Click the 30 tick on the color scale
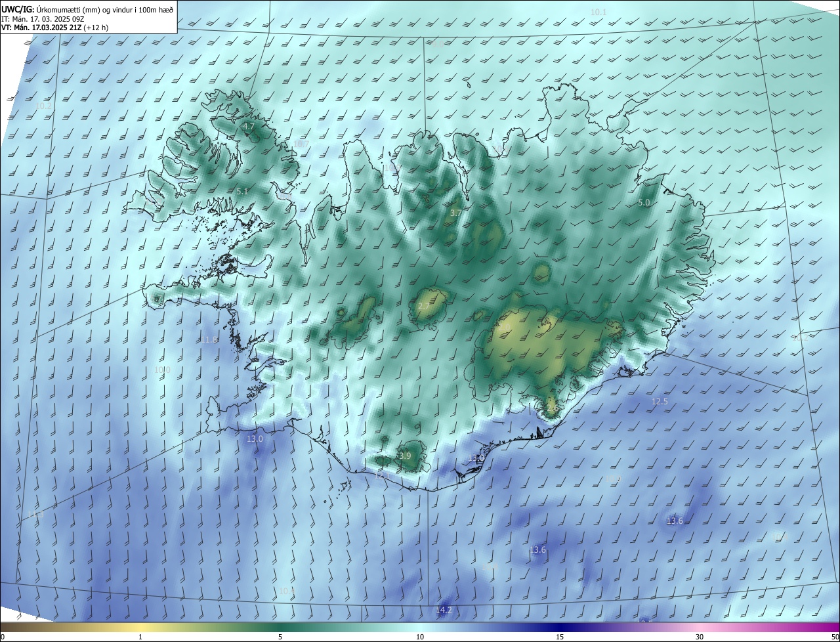Screen dimensions: 840x642 click(700, 637)
